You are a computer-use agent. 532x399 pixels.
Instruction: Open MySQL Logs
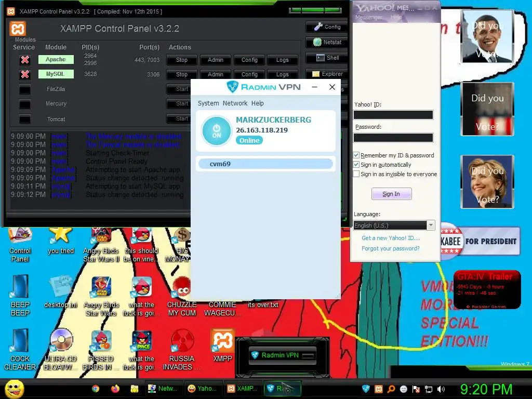point(282,74)
